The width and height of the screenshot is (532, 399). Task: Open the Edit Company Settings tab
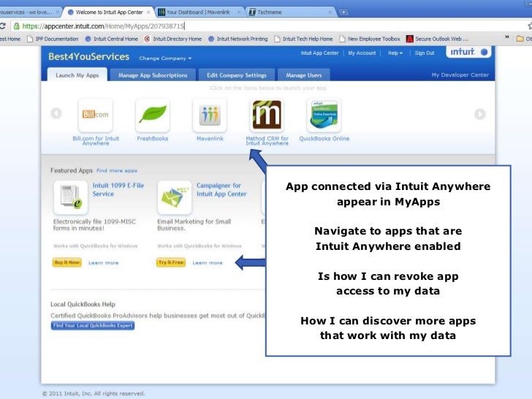point(237,75)
